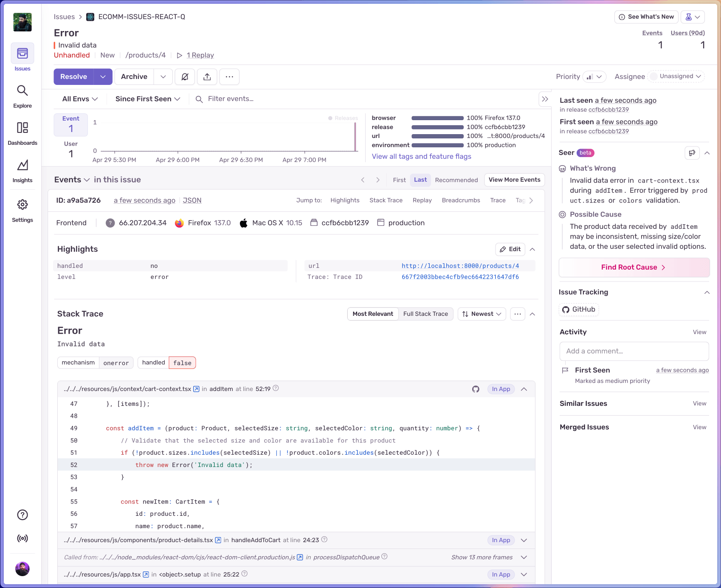Open the Newest sort dropdown
This screenshot has height=588, width=721.
point(482,314)
